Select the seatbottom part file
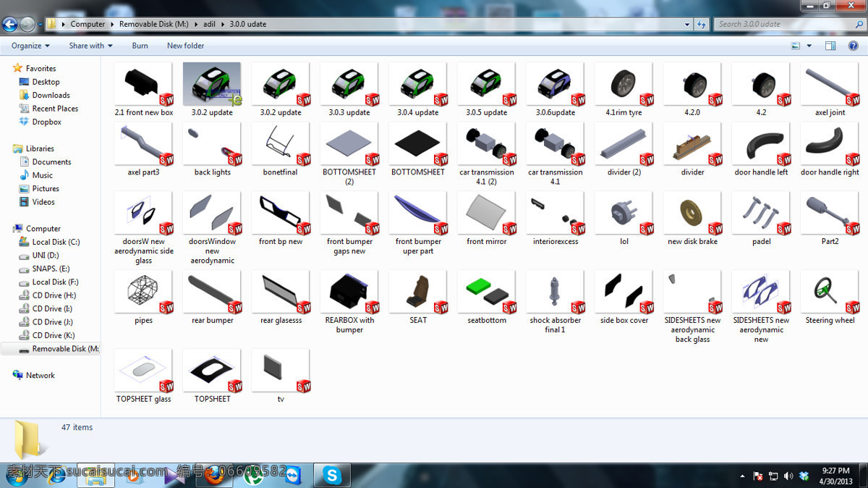Image resolution: width=868 pixels, height=488 pixels. pyautogui.click(x=486, y=298)
